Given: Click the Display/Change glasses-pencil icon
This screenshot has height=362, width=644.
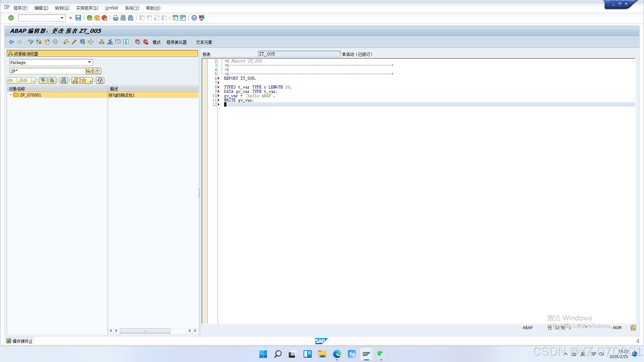Looking at the screenshot, I should click(x=31, y=42).
